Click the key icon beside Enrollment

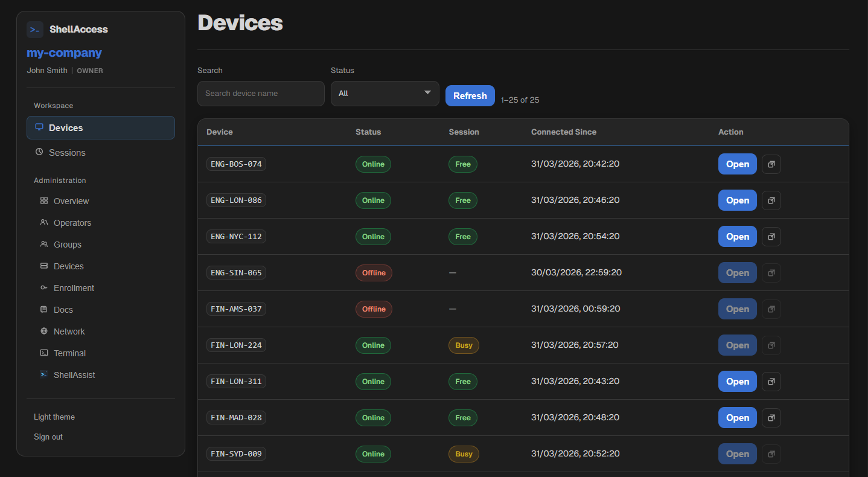[44, 287]
